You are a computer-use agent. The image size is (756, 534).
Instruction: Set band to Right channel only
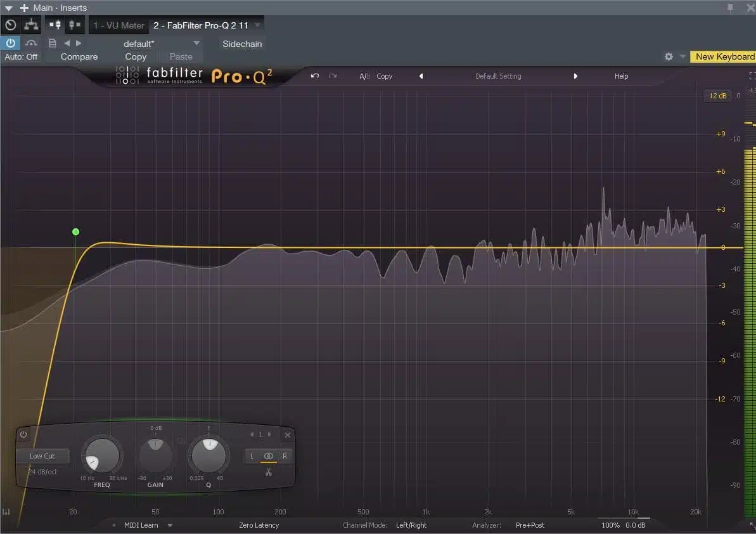pyautogui.click(x=285, y=456)
